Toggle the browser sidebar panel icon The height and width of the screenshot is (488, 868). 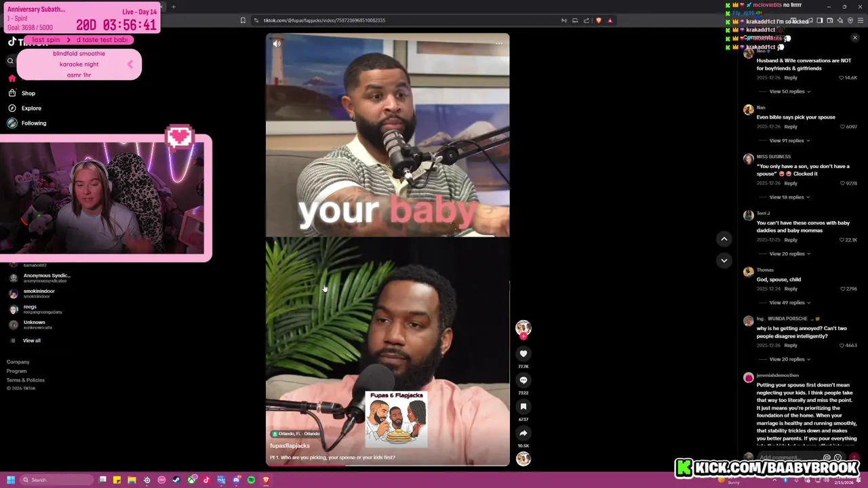point(819,20)
